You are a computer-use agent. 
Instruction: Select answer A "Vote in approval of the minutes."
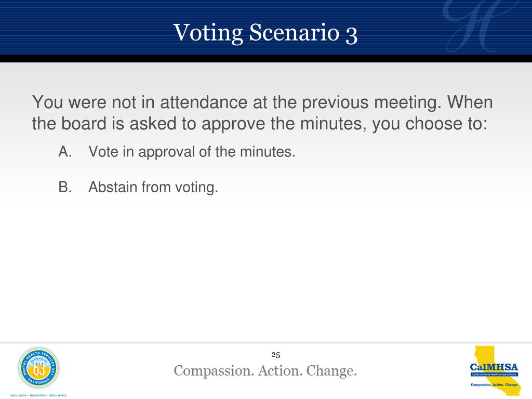click(192, 152)
